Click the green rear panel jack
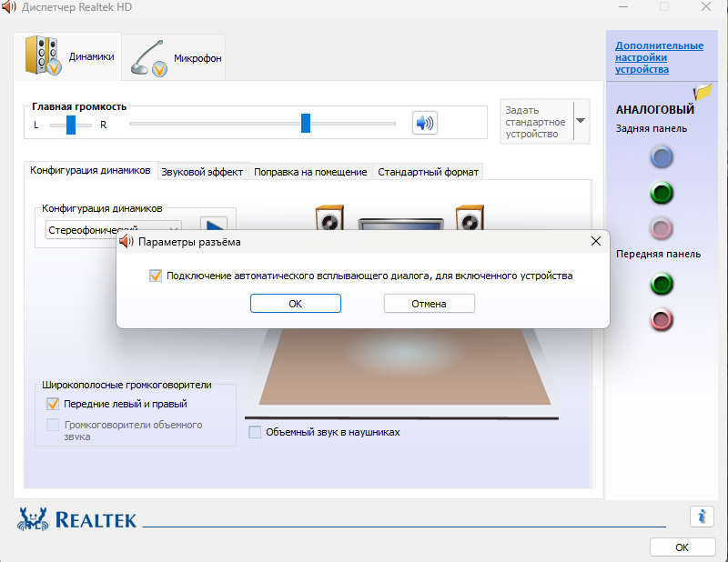728x562 pixels. [662, 193]
